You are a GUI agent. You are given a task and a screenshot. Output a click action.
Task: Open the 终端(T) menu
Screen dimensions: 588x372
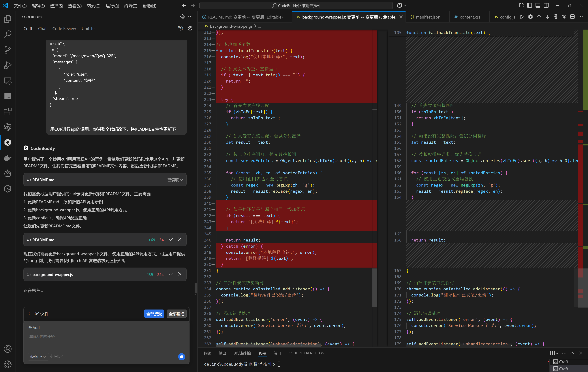coord(130,6)
